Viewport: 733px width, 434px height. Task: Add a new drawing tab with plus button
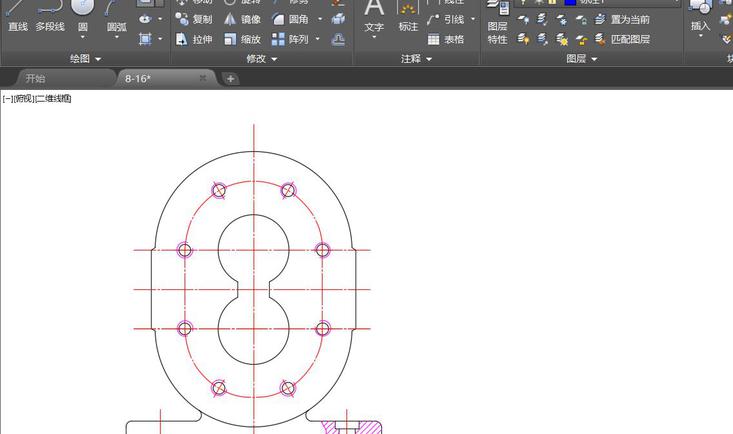click(x=230, y=79)
